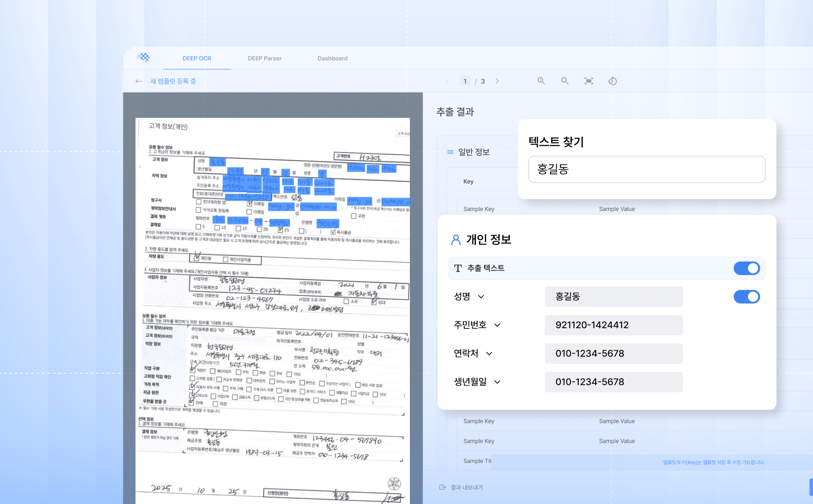
Task: Go to the previous page arrow
Action: coord(448,81)
